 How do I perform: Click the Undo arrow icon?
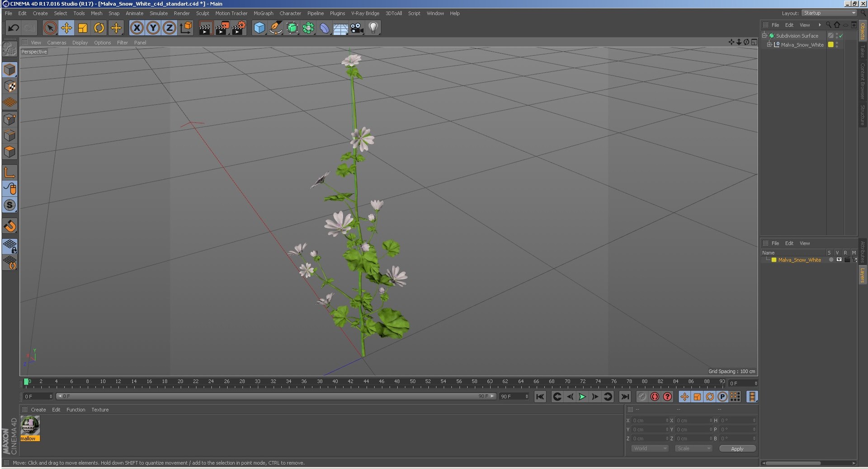[x=14, y=28]
